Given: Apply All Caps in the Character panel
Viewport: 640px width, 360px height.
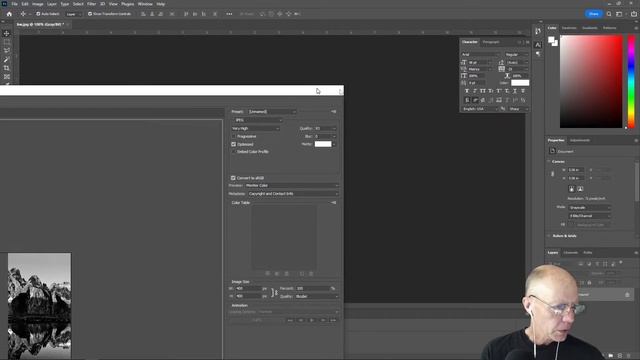Looking at the screenshot, I should (483, 91).
